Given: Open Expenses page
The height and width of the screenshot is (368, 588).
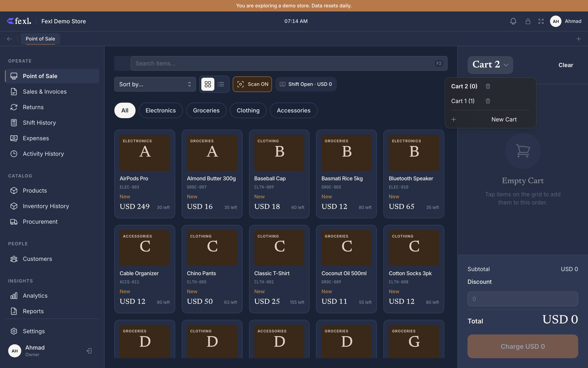Looking at the screenshot, I should pyautogui.click(x=52, y=138).
